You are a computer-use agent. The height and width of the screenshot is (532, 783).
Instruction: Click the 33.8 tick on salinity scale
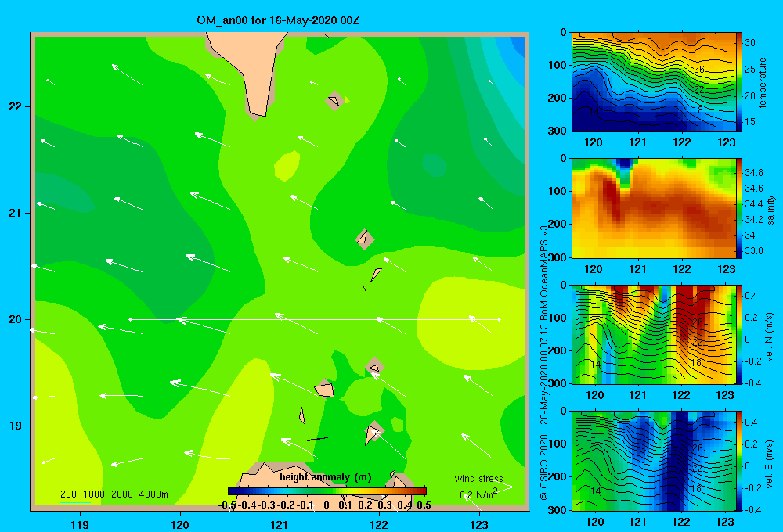click(x=753, y=251)
